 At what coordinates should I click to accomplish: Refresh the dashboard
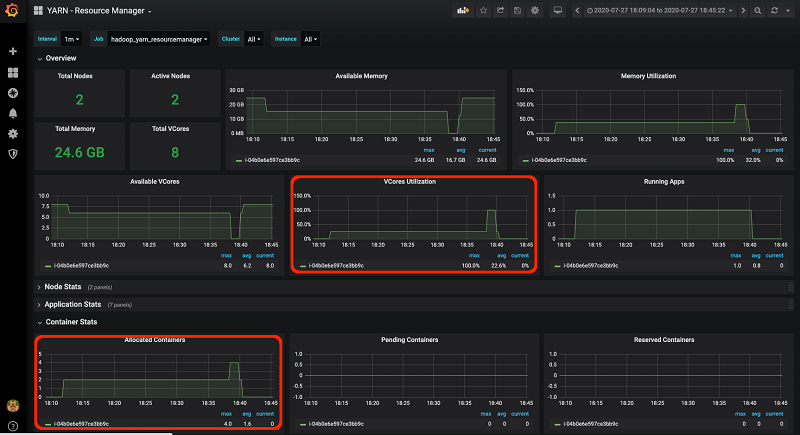pyautogui.click(x=774, y=10)
